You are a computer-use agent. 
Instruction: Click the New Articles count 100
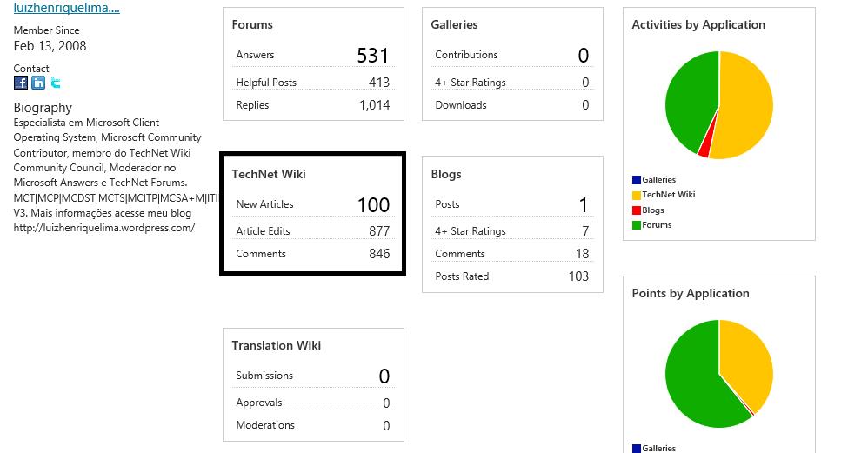373,205
